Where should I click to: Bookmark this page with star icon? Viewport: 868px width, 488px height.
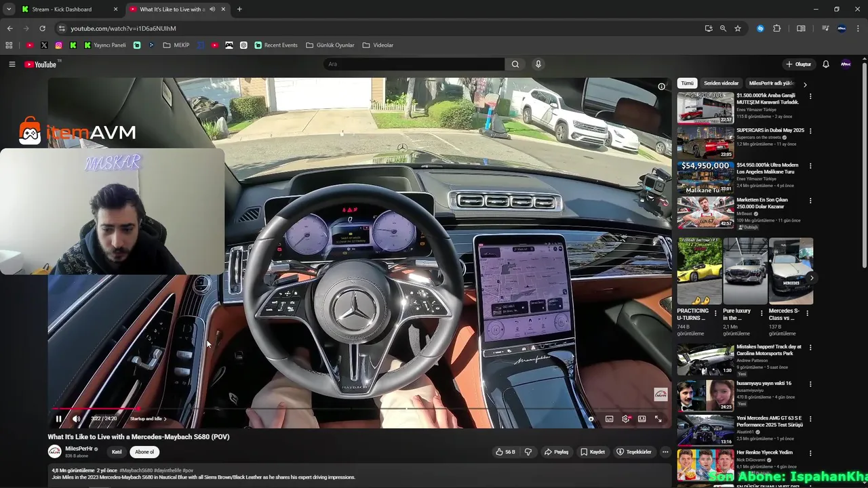[x=738, y=28]
